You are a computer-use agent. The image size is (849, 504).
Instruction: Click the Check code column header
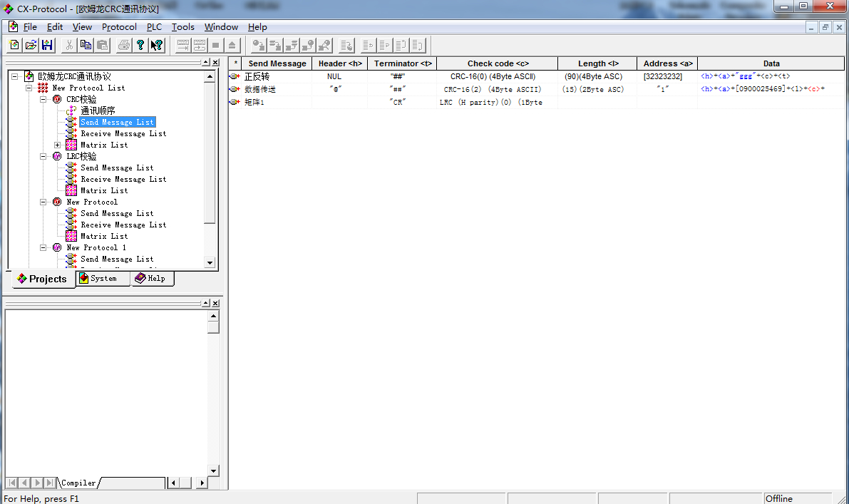pos(498,63)
